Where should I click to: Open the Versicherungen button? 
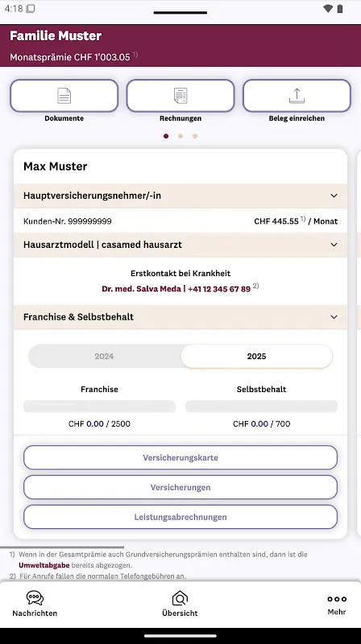[180, 487]
